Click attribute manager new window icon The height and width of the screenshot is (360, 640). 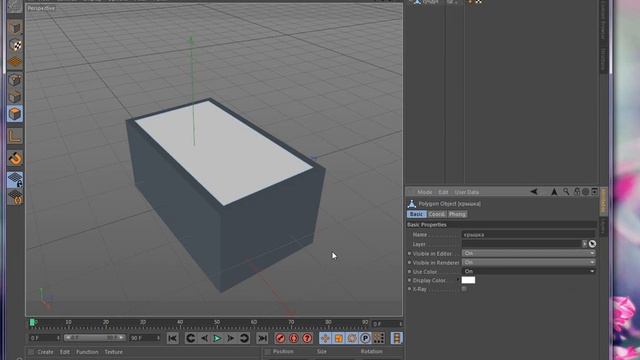(594, 191)
